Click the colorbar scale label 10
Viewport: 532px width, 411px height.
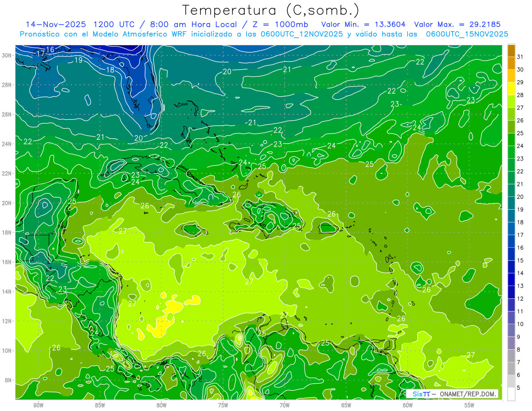click(x=520, y=324)
